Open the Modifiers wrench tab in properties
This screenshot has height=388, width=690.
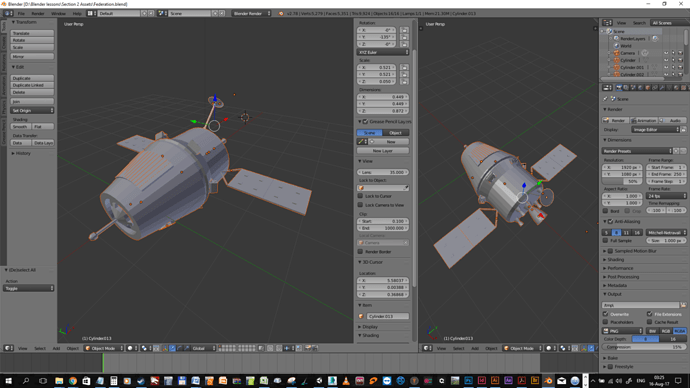pyautogui.click(x=662, y=88)
